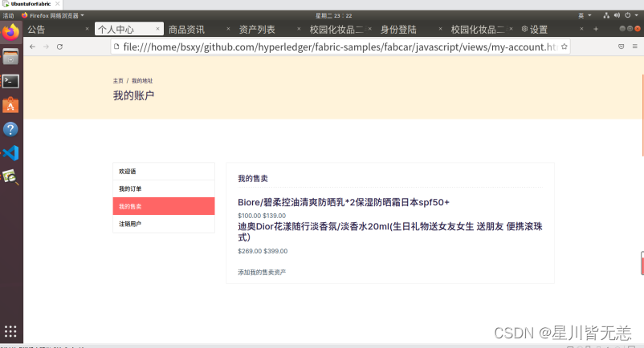The height and width of the screenshot is (348, 644).
Task: Open input language 英 dropdown
Action: (585, 15)
